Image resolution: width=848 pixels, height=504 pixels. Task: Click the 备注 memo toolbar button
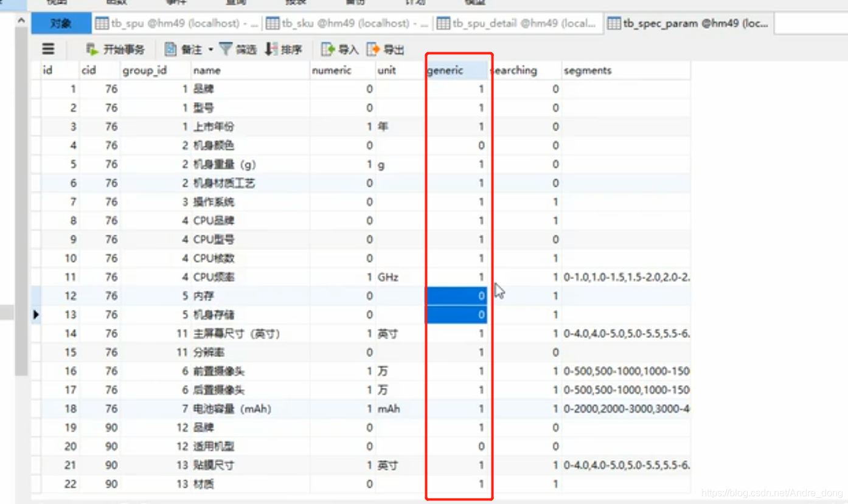click(x=184, y=49)
